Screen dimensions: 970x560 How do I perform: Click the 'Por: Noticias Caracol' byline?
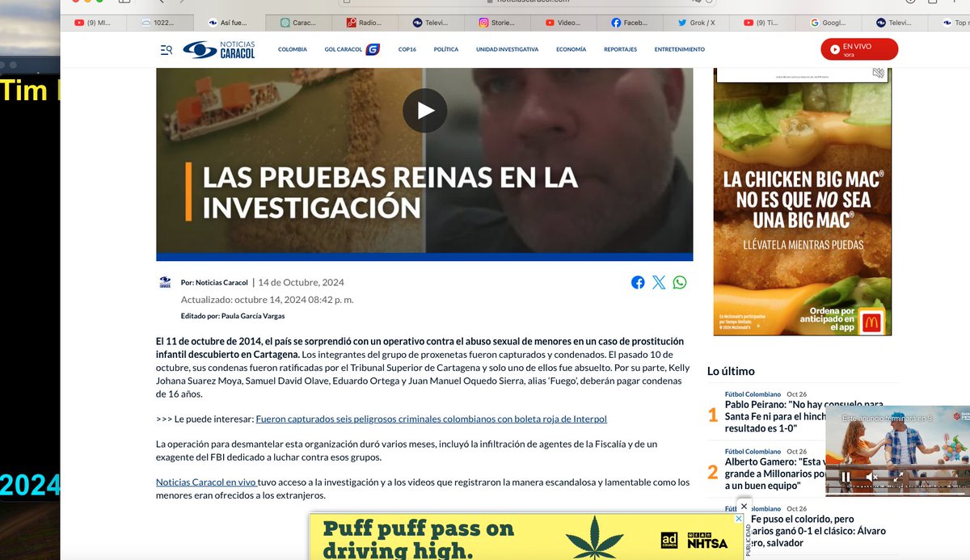[x=214, y=283]
